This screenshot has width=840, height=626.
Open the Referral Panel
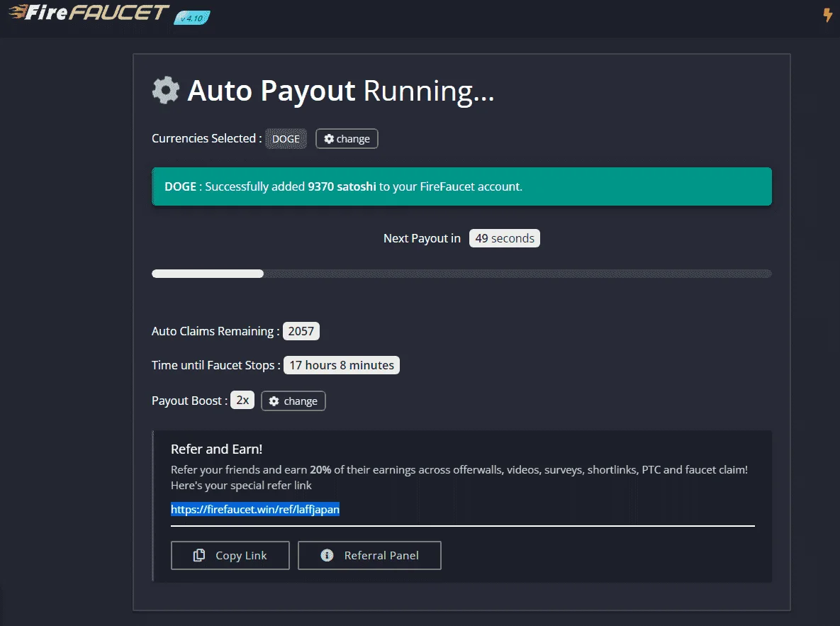pos(369,555)
